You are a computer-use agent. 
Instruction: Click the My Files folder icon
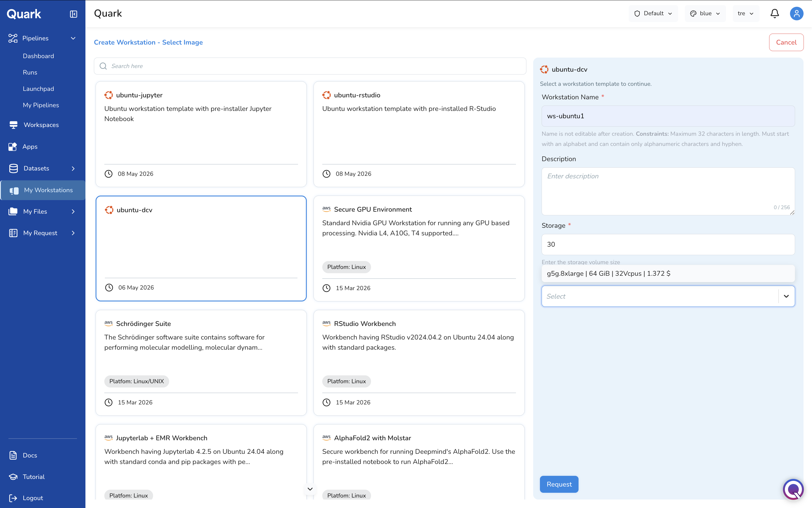pyautogui.click(x=13, y=211)
